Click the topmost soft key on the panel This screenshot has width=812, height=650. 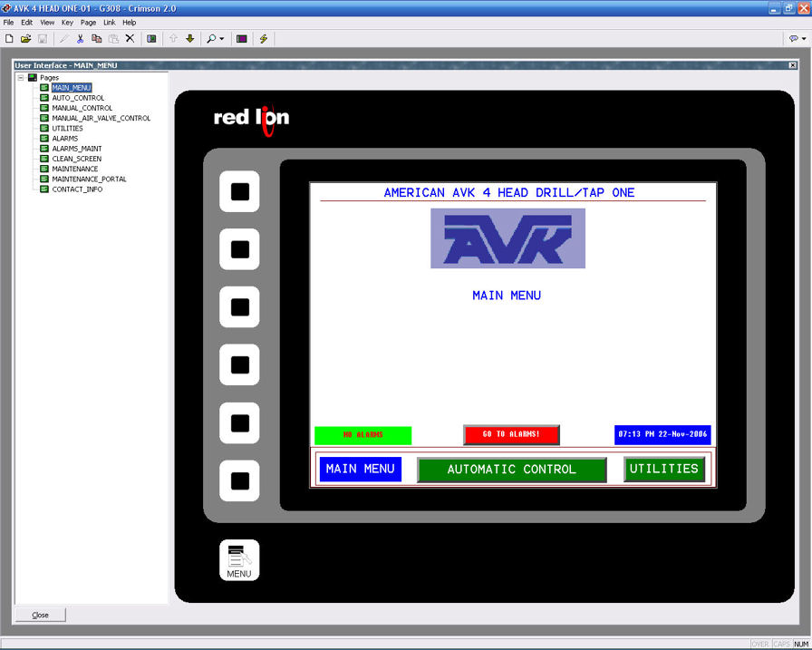click(x=240, y=191)
